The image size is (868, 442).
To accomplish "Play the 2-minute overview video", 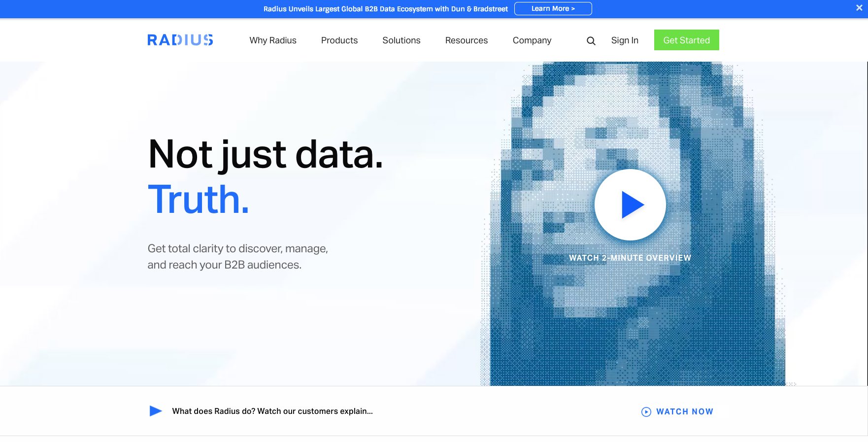I will pyautogui.click(x=630, y=204).
